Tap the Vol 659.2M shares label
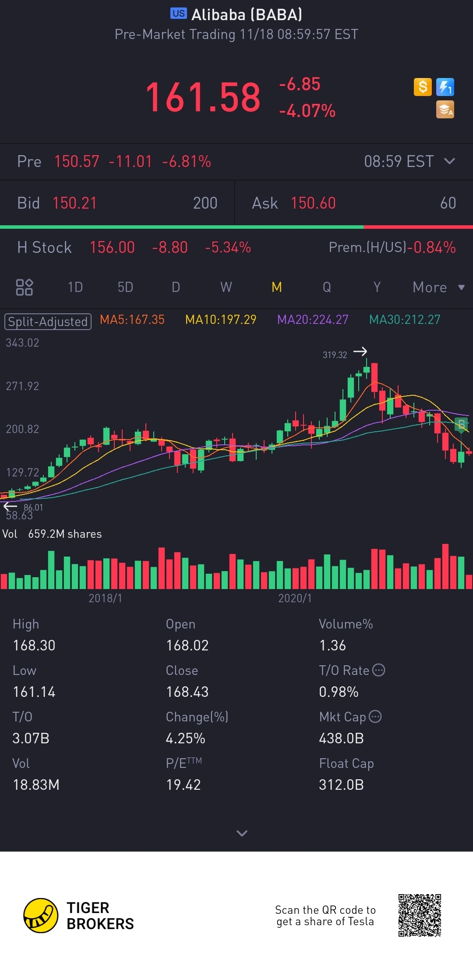This screenshot has height=980, width=473. click(x=52, y=534)
